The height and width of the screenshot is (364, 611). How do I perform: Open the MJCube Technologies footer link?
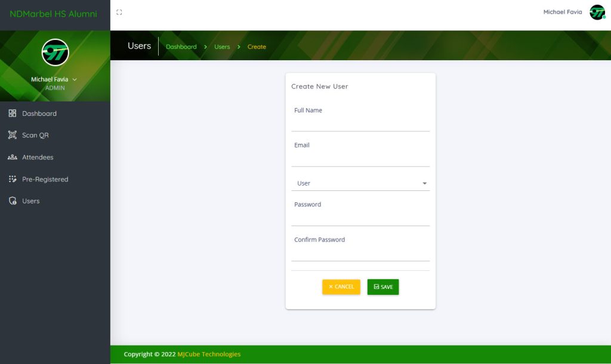pos(209,354)
